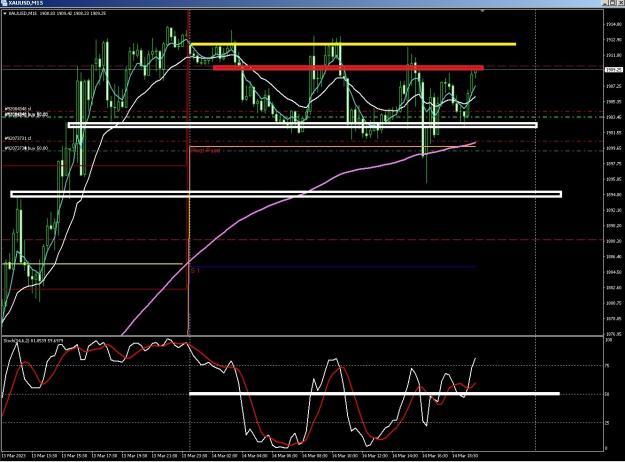625x462 pixels.
Task: Minimize the XAUUSD,M15 chart window
Action: (x=606, y=3)
